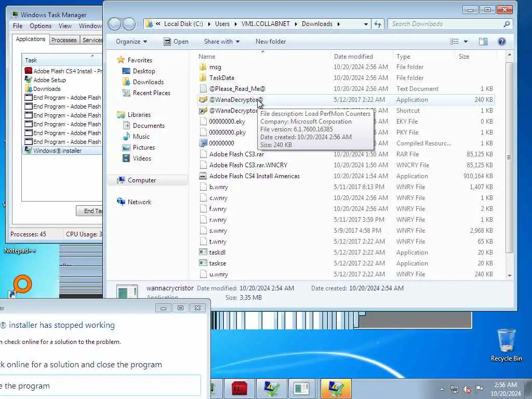Select the msg folder icon
The height and width of the screenshot is (399, 532).
[x=203, y=67]
